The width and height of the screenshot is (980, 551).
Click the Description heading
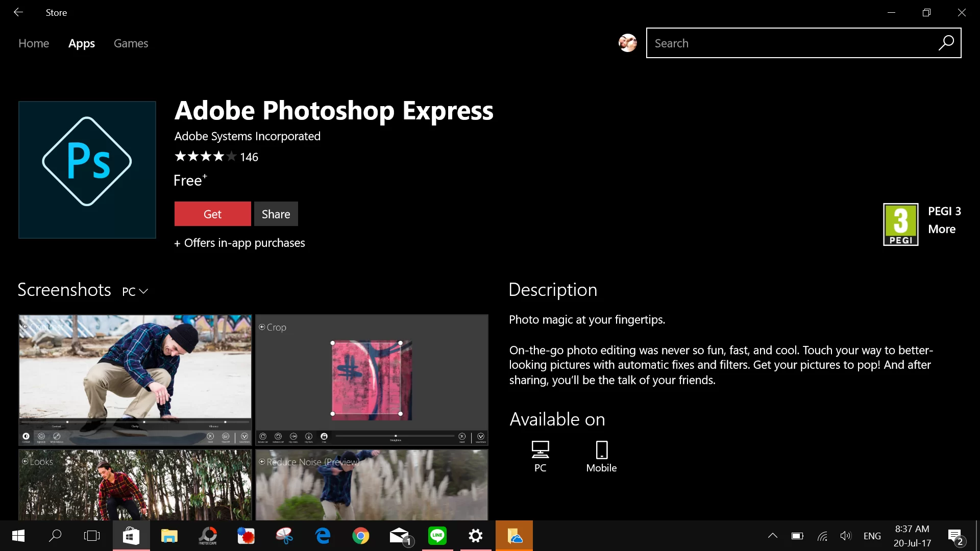click(x=553, y=290)
